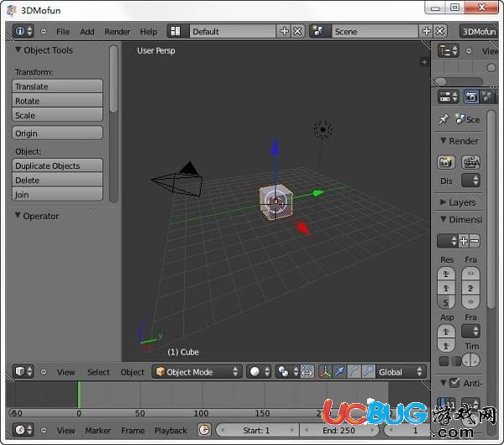Open the 3D viewport View menu
This screenshot has width=504, height=445.
66,372
